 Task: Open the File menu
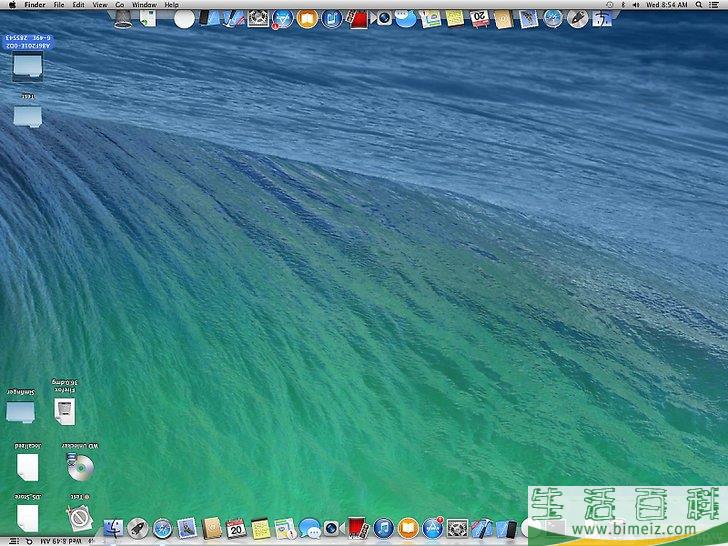click(59, 5)
